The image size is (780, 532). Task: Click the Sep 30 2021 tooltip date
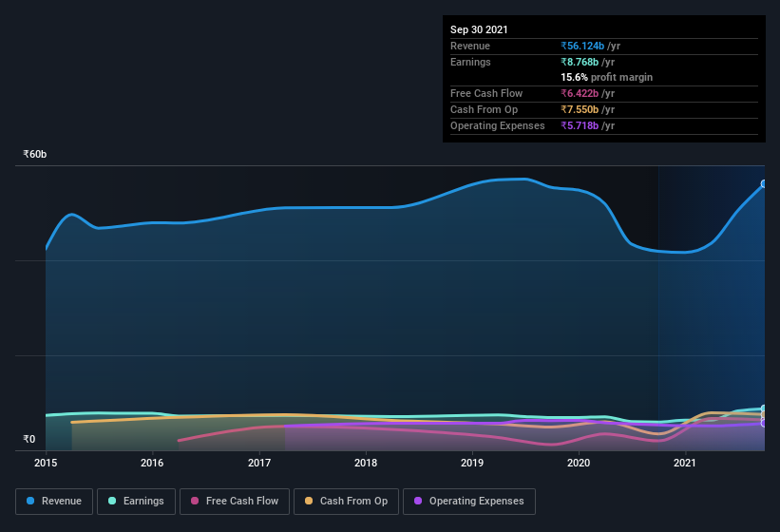tap(479, 29)
